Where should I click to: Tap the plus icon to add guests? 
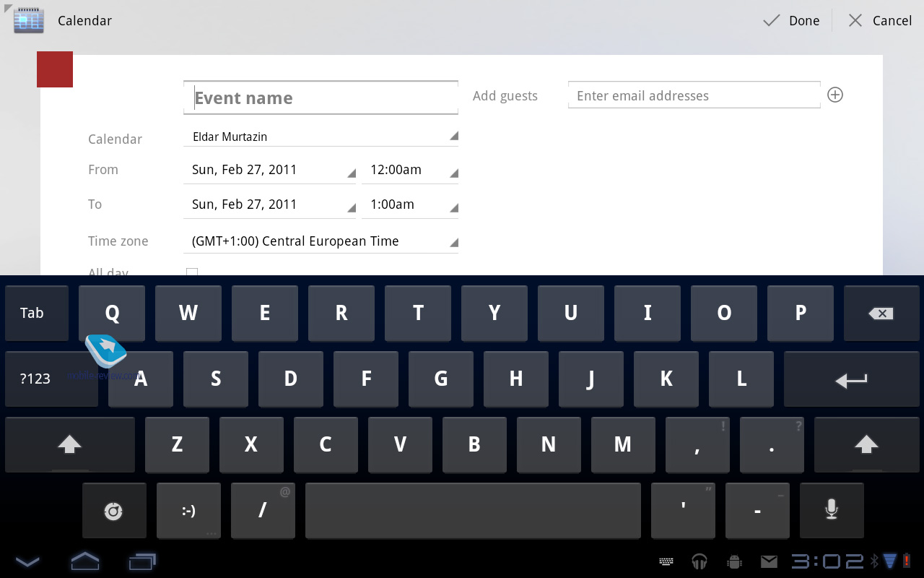pyautogui.click(x=834, y=95)
